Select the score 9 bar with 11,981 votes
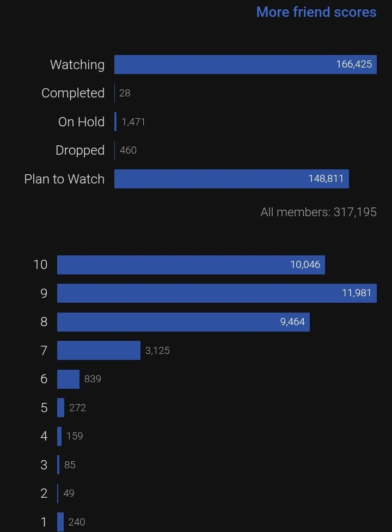 (217, 293)
